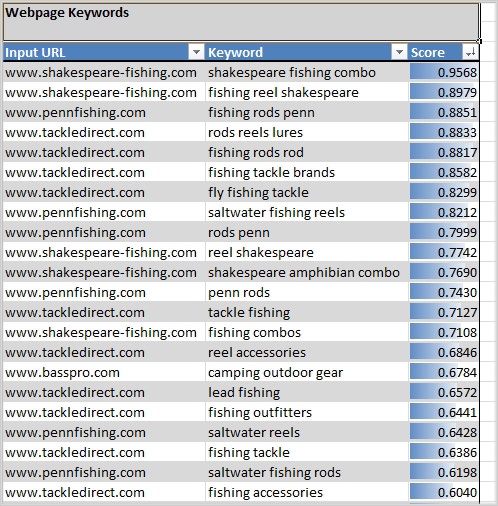Select the score data bar 0.7430

click(444, 292)
